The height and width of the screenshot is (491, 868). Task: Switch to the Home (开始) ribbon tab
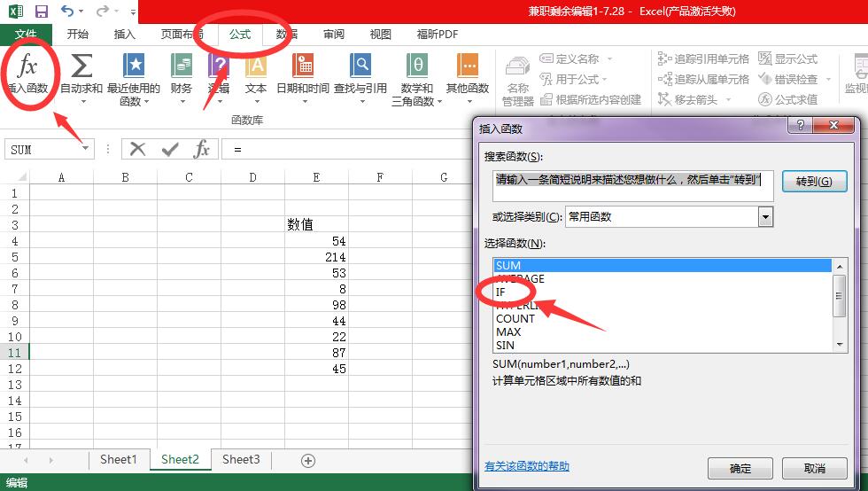(x=78, y=35)
